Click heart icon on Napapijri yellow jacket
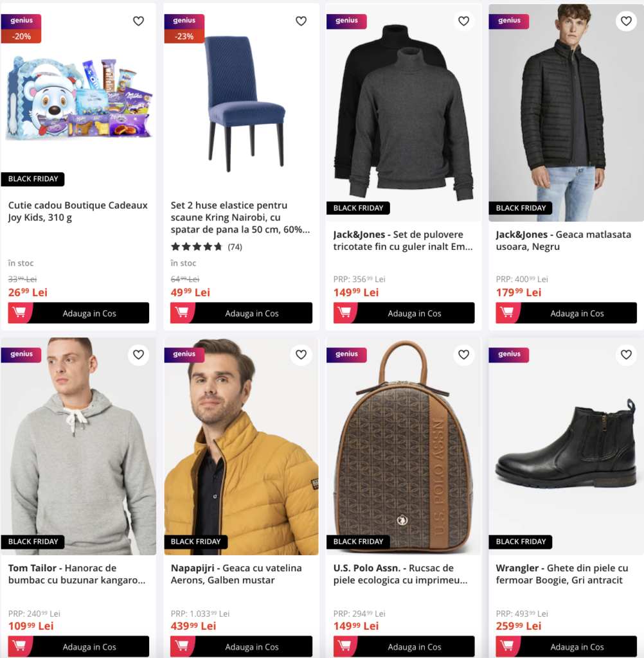644x658 pixels. [x=301, y=355]
